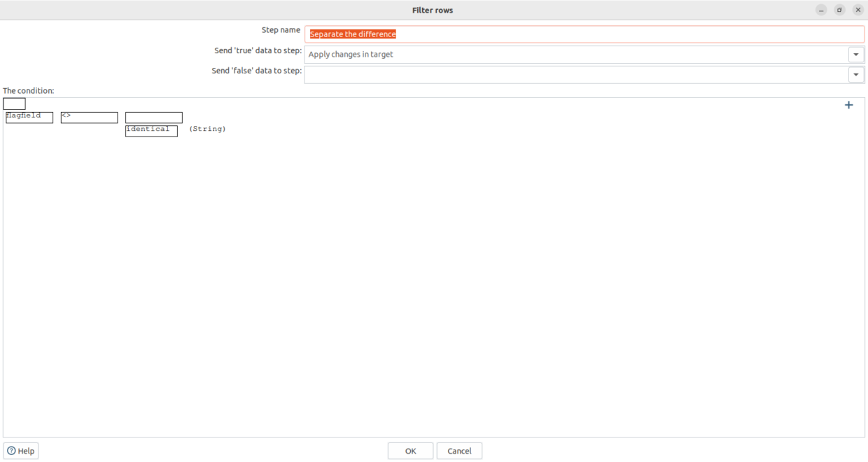Click the close icon in the title bar
Screen dimensions: 868x462
click(x=857, y=10)
